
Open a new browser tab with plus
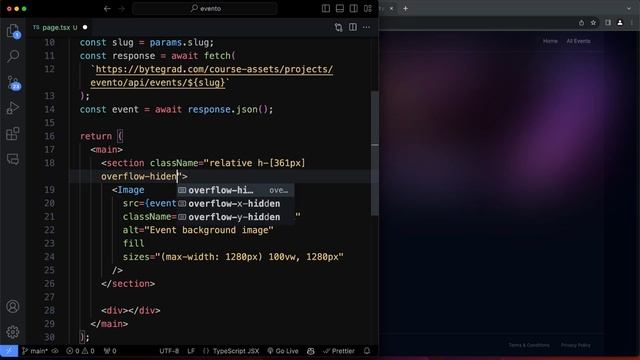(x=405, y=8)
